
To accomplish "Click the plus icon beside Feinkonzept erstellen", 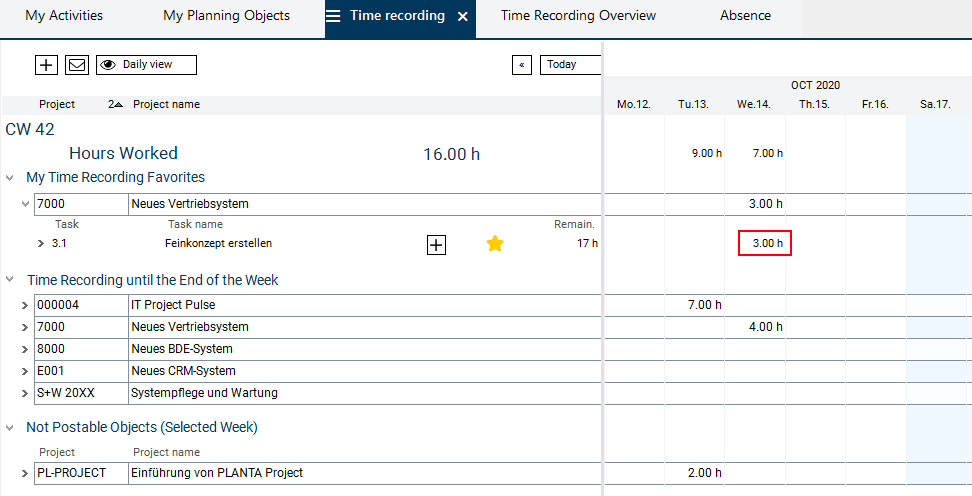I will point(436,244).
